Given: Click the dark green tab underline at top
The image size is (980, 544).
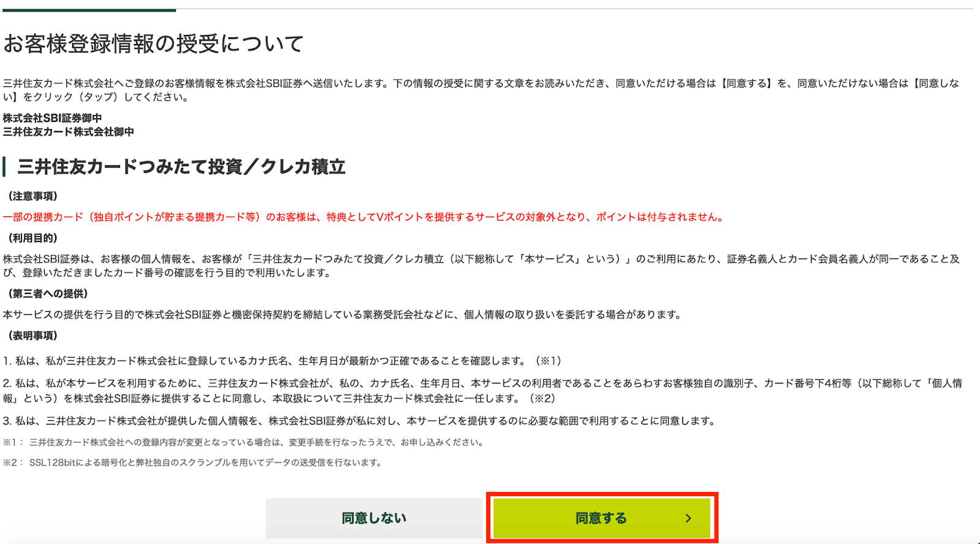Looking at the screenshot, I should point(88,10).
